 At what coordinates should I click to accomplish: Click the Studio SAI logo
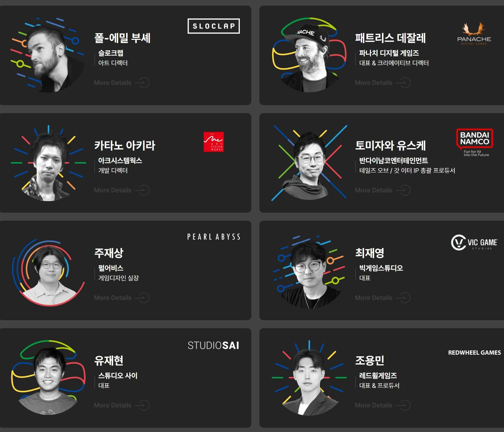pos(213,345)
